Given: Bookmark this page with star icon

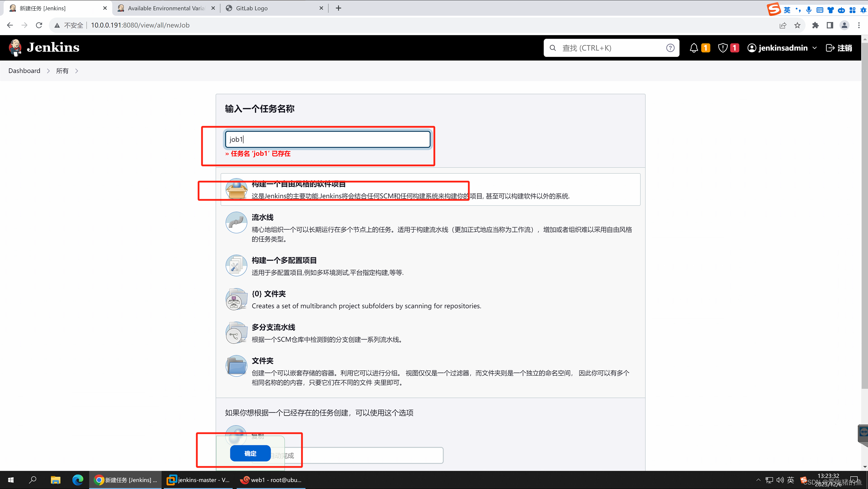Looking at the screenshot, I should point(797,25).
